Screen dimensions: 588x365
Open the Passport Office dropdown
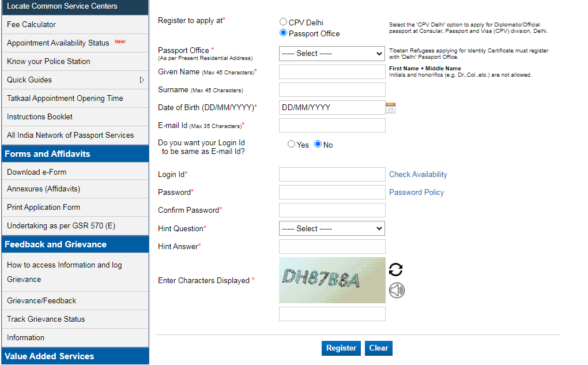click(x=332, y=54)
